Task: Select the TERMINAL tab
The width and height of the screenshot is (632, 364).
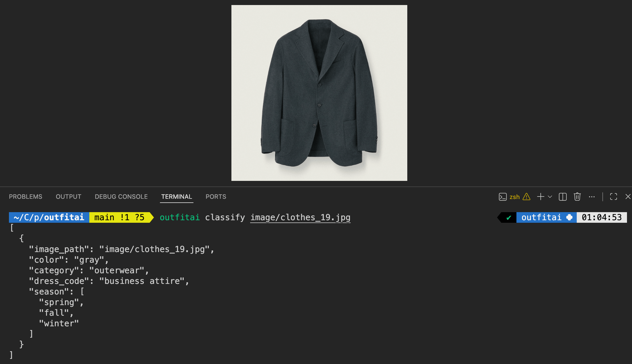Action: [x=176, y=197]
